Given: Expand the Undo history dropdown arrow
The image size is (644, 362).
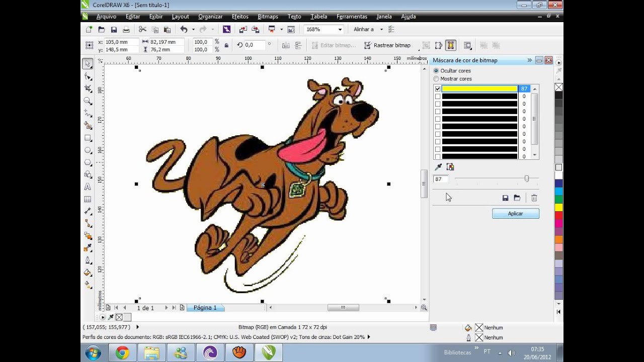Looking at the screenshot, I should pyautogui.click(x=193, y=30).
